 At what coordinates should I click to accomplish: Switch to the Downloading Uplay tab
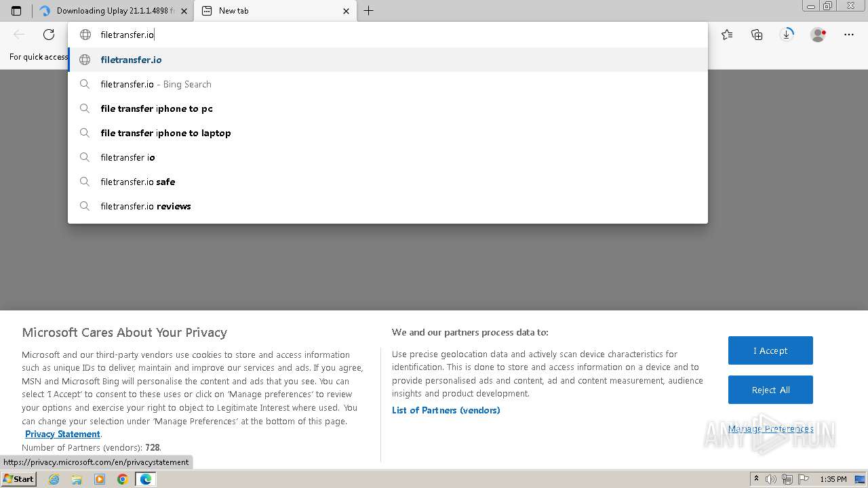click(113, 11)
